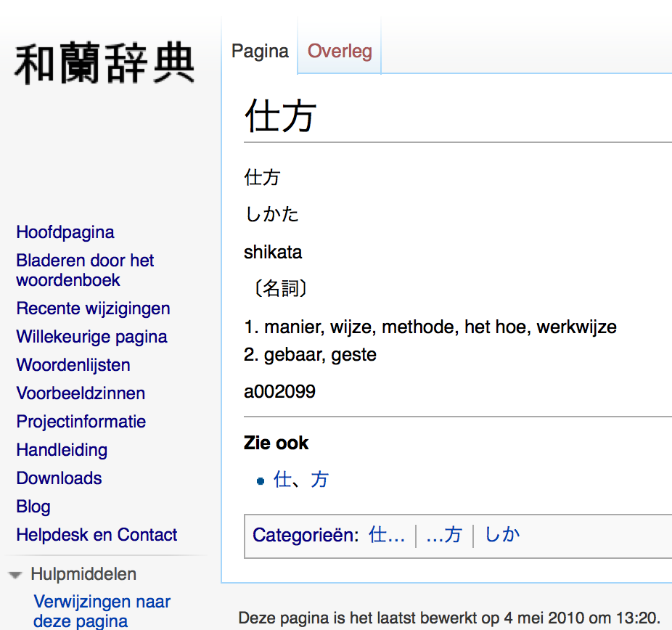The height and width of the screenshot is (630, 672).
Task: Open the Hoofdpagina link
Action: tap(65, 232)
